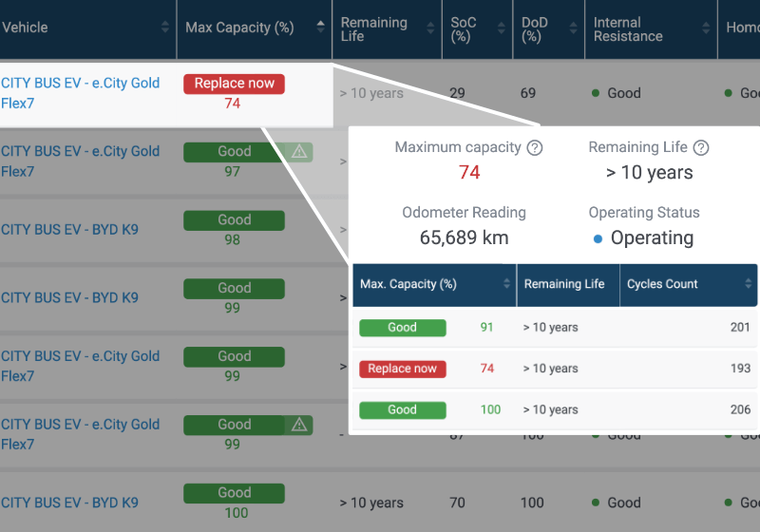
Task: Open first CITY BUS EV - e.City Gold Flex7 link
Action: [x=80, y=93]
